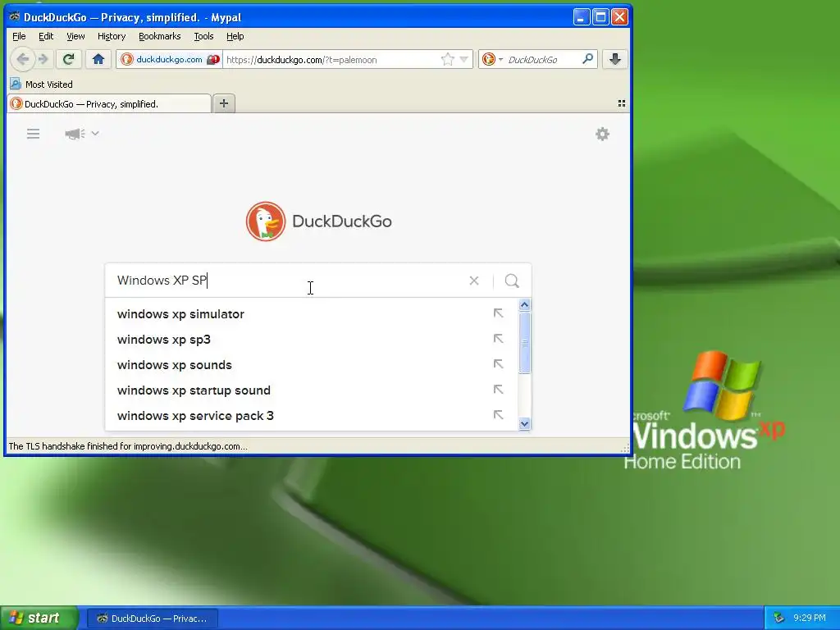Open the View menu
840x630 pixels.
coord(75,36)
